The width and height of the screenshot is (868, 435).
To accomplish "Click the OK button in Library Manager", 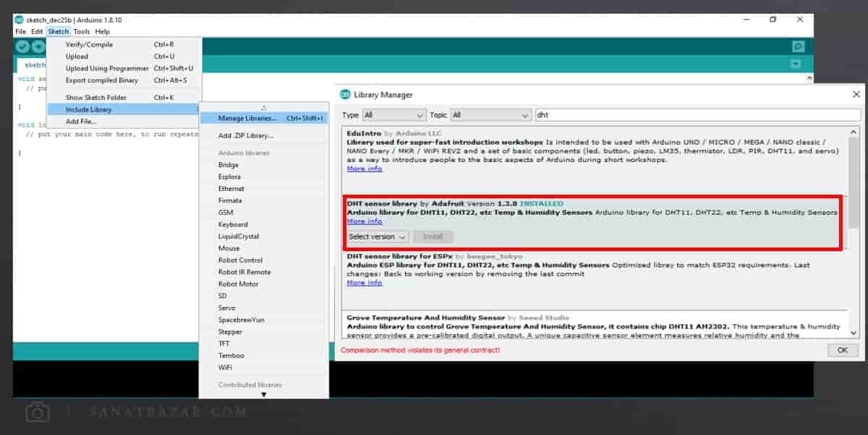I will tap(842, 350).
